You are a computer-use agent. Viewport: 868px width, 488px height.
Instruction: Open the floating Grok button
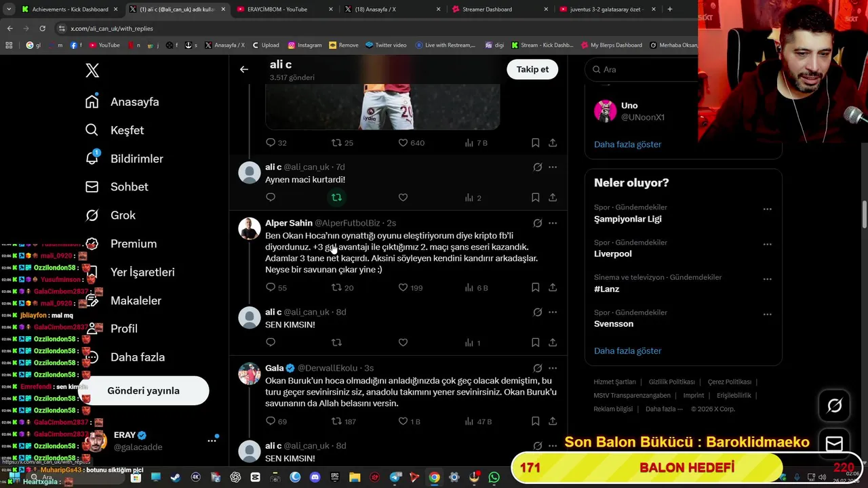834,405
